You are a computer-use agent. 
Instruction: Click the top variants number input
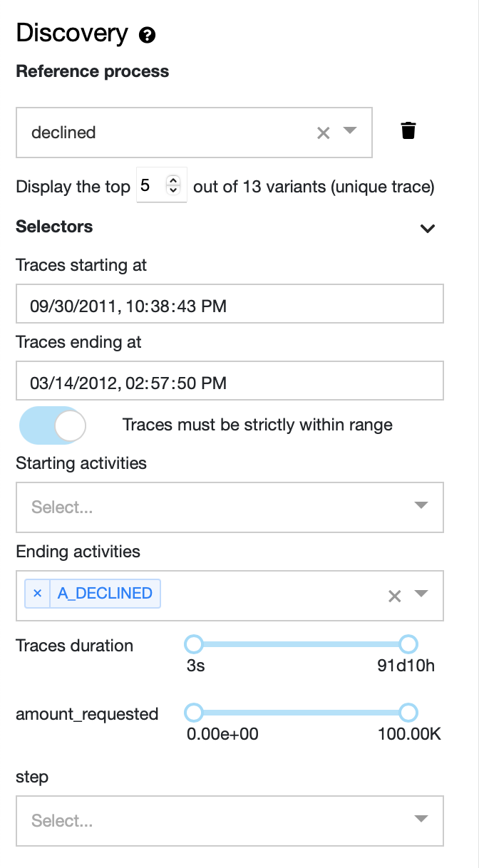162,186
